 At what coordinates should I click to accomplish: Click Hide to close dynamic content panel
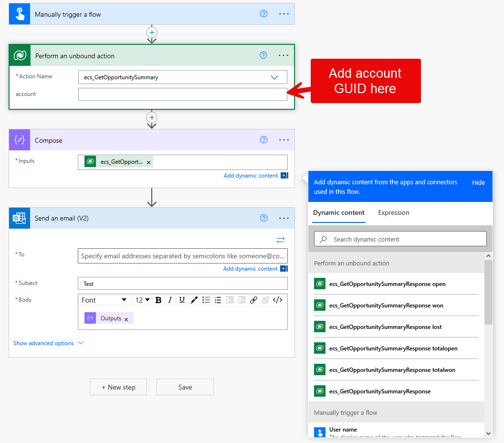(478, 182)
